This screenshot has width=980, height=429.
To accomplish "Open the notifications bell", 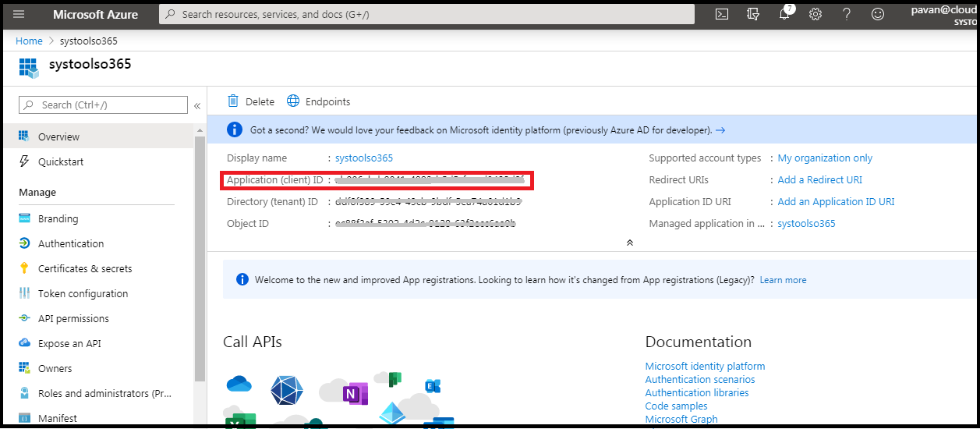I will pos(784,14).
